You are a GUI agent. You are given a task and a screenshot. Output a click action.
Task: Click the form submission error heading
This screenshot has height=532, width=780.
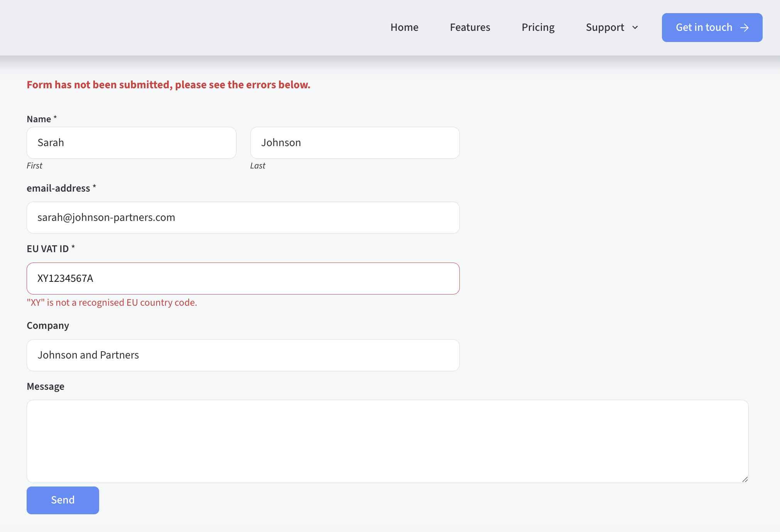168,84
